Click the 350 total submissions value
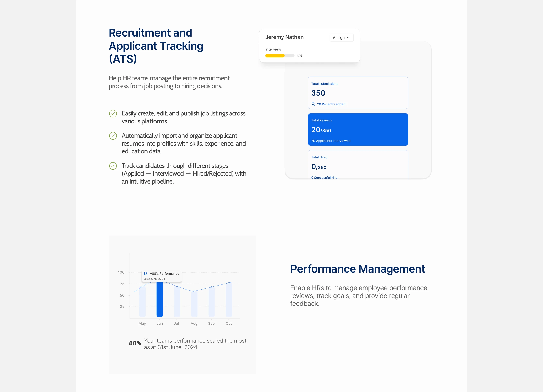This screenshot has width=543, height=392. coord(318,93)
